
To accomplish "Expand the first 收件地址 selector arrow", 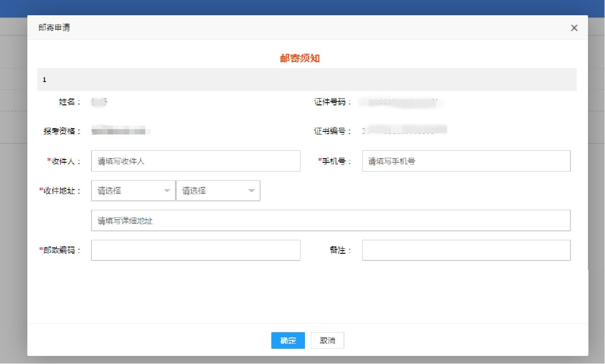I will tap(167, 190).
